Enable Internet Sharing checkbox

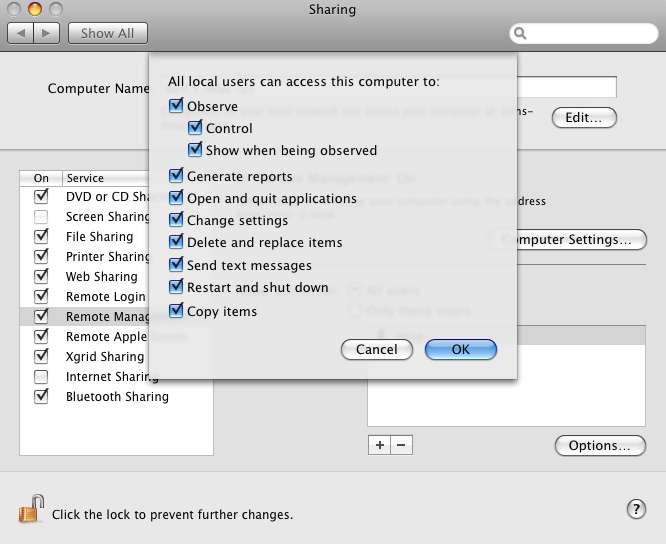pyautogui.click(x=41, y=376)
